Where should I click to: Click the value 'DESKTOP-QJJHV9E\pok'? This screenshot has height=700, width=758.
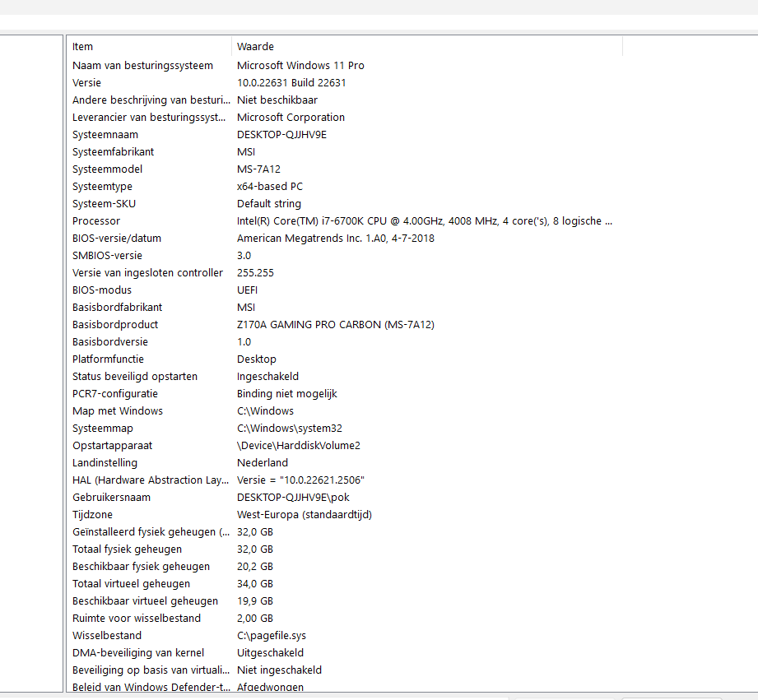[293, 498]
